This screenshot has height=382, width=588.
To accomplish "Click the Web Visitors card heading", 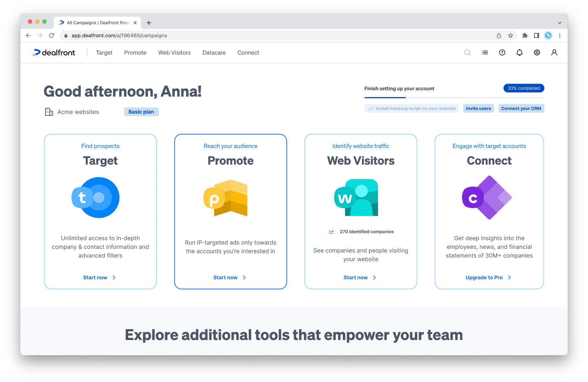I will [x=361, y=161].
